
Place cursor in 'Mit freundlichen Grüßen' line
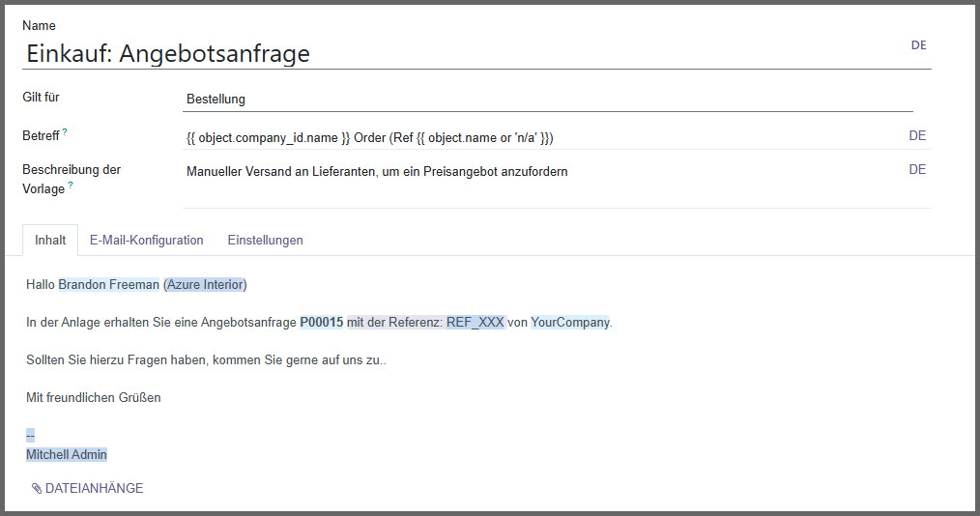point(94,397)
